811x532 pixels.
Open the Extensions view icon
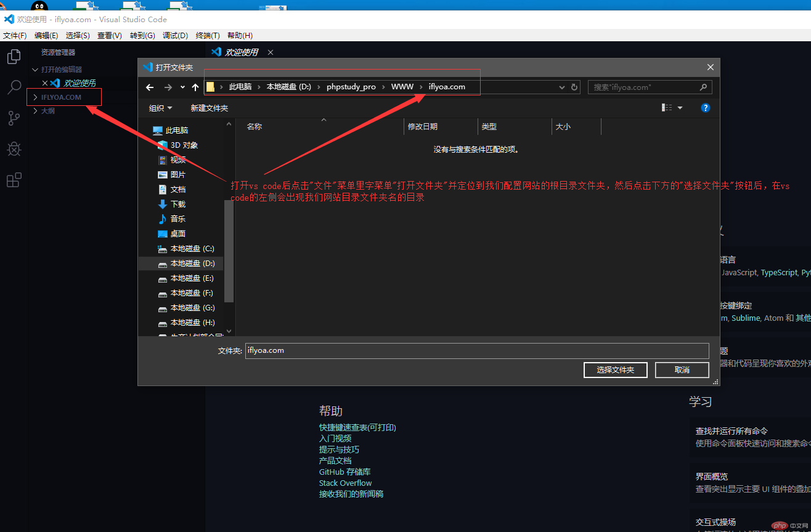14,180
